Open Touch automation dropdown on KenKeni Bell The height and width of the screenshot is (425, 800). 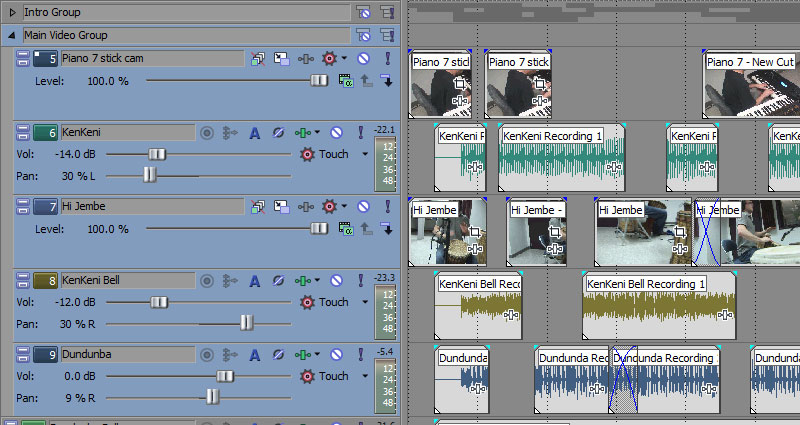pos(365,302)
